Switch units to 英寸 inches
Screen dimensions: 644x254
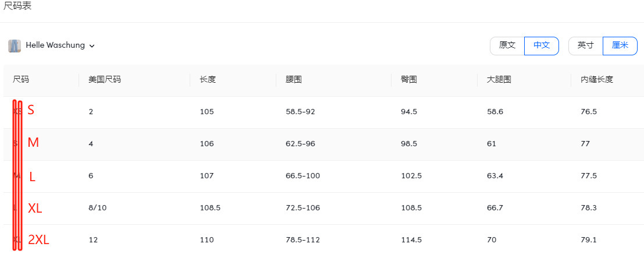point(585,45)
